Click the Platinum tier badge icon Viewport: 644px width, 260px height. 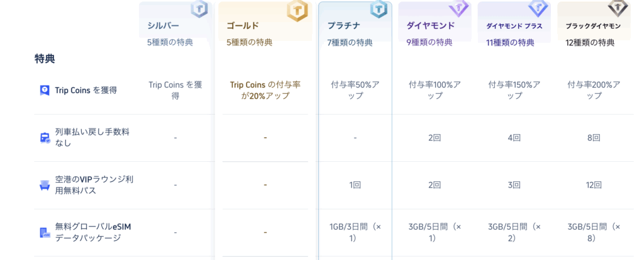(x=379, y=9)
